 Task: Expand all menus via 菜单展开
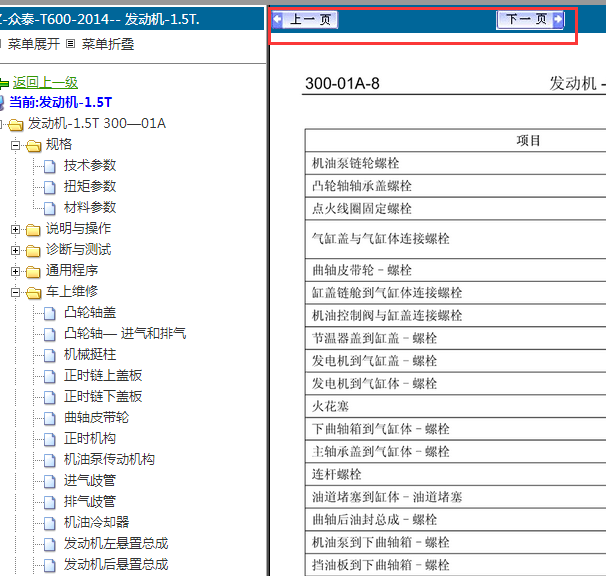point(34,44)
